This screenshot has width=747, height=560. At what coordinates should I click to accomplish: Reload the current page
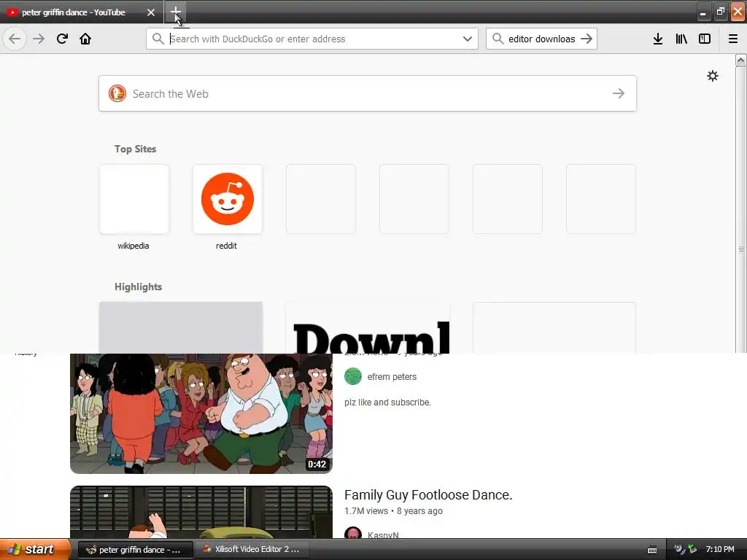[x=62, y=39]
